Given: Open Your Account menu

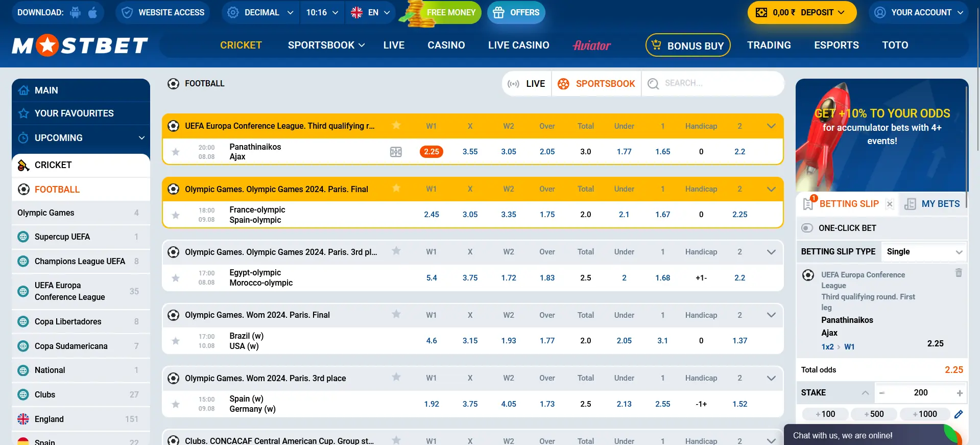Looking at the screenshot, I should point(918,12).
